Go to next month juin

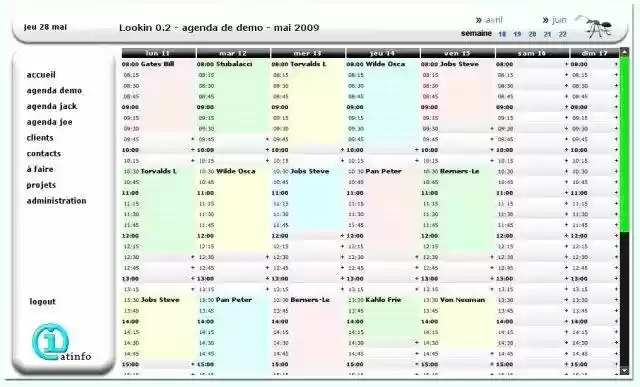click(555, 20)
